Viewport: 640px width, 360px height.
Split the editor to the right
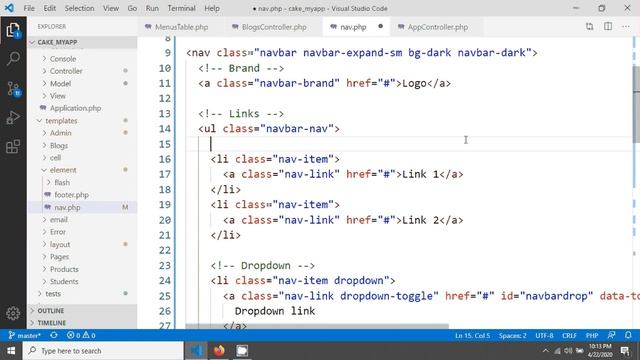tap(608, 27)
